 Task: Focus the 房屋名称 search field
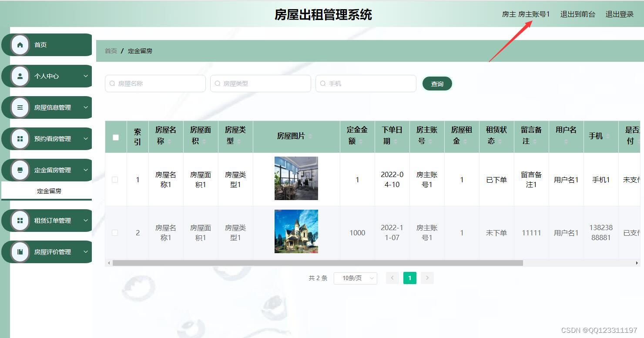[x=155, y=84]
